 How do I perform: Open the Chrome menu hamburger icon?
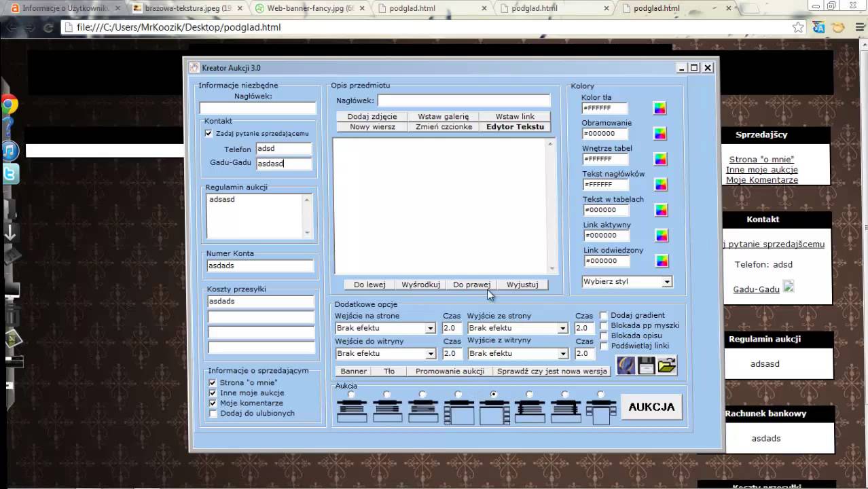[859, 27]
